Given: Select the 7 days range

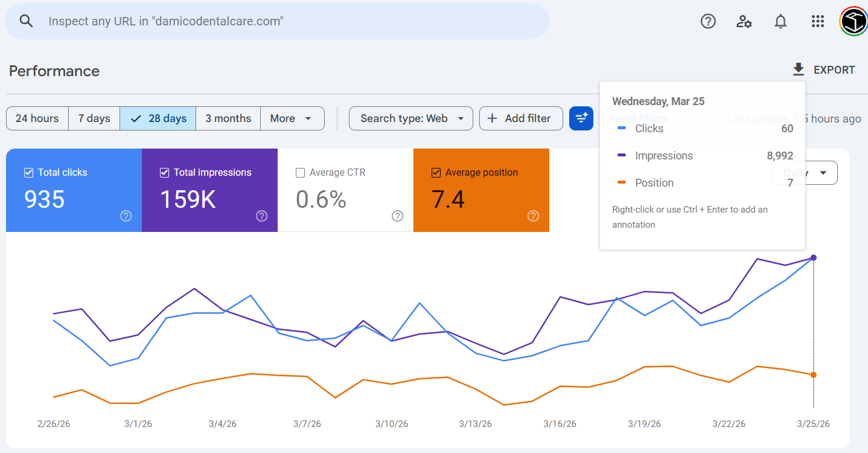Looking at the screenshot, I should coord(94,118).
